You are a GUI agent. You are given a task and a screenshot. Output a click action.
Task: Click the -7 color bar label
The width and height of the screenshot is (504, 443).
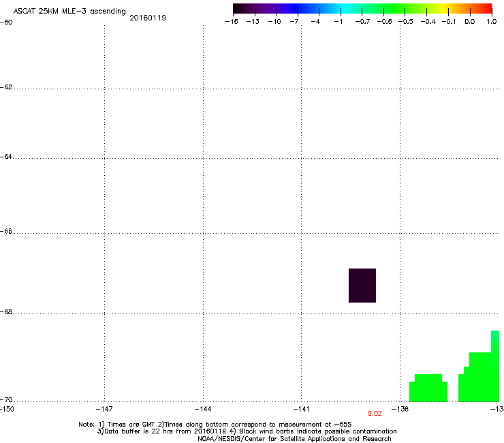tap(294, 22)
